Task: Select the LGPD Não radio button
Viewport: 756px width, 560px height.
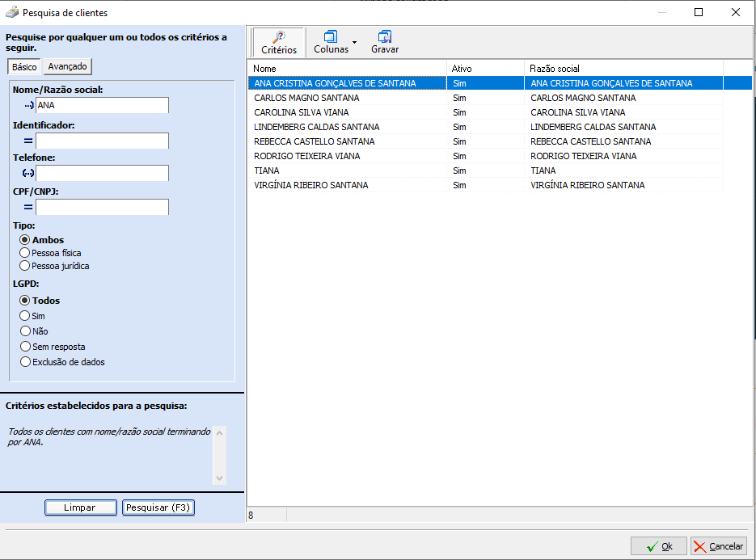Action: 25,331
